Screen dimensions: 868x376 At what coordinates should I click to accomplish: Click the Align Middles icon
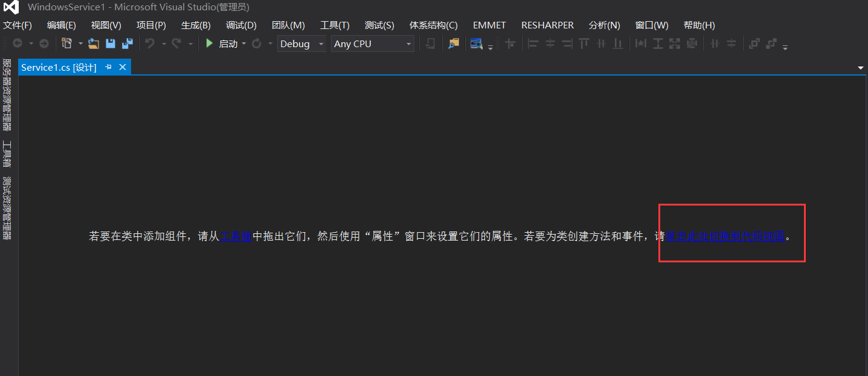pyautogui.click(x=601, y=44)
